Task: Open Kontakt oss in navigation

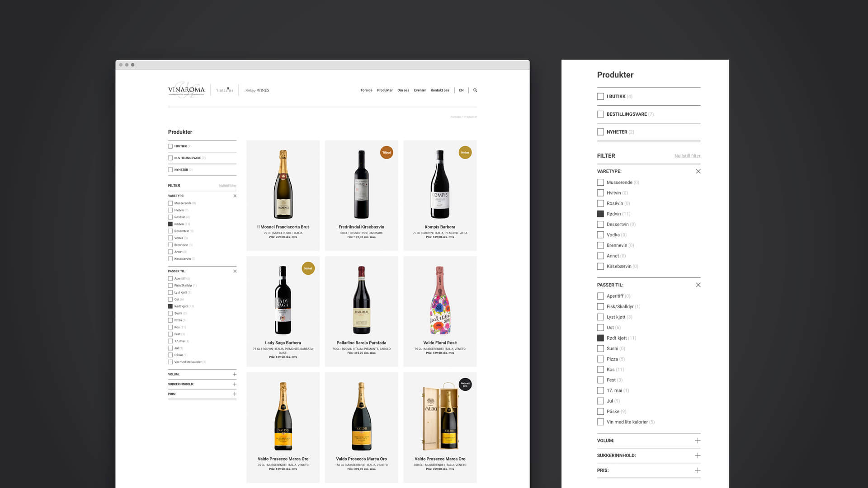Action: pyautogui.click(x=439, y=90)
